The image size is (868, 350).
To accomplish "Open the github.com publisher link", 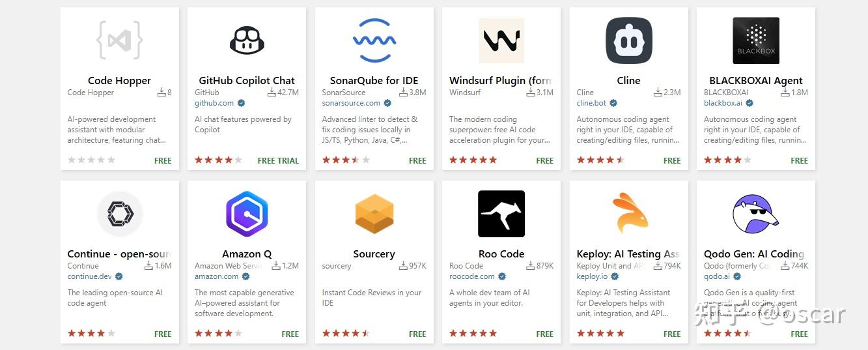I will tap(214, 103).
